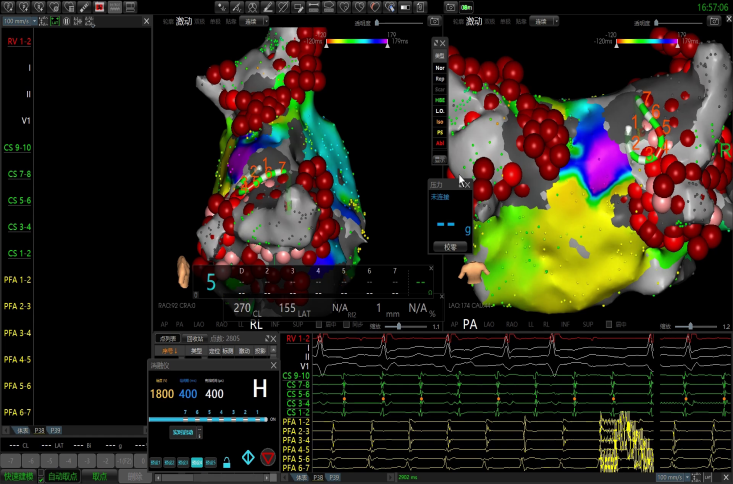Click the 快速建模 button at bottom-left
The height and width of the screenshot is (484, 733).
click(x=17, y=476)
